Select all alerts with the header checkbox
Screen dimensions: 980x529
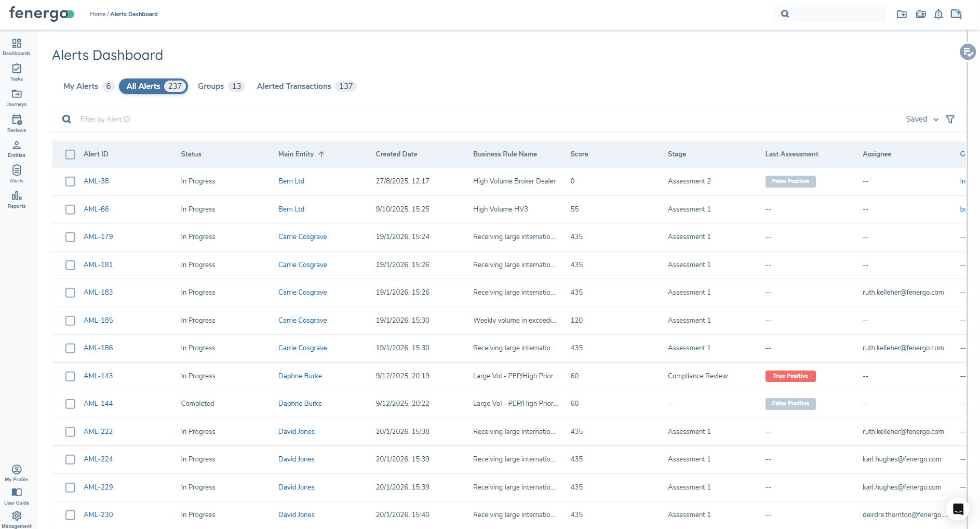click(70, 154)
